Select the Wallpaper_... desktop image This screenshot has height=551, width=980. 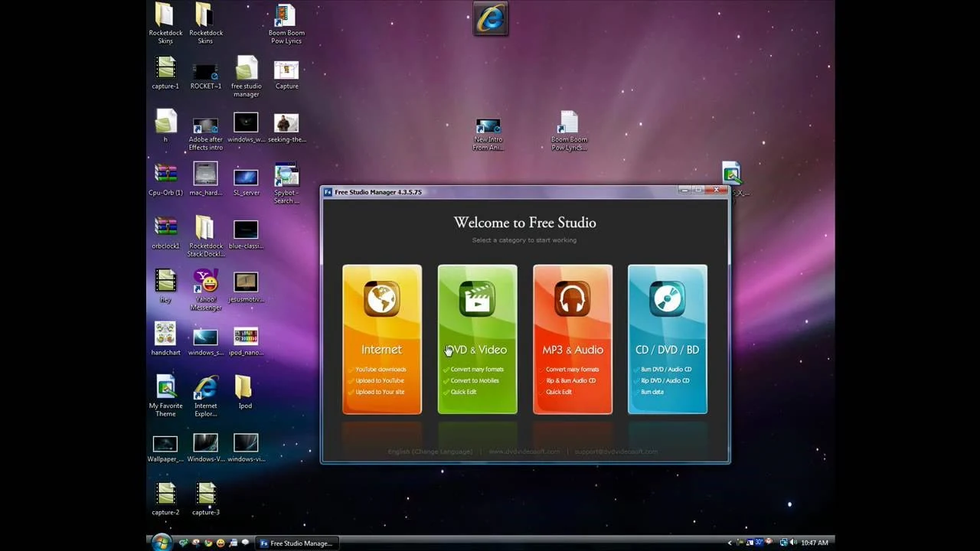pyautogui.click(x=165, y=448)
